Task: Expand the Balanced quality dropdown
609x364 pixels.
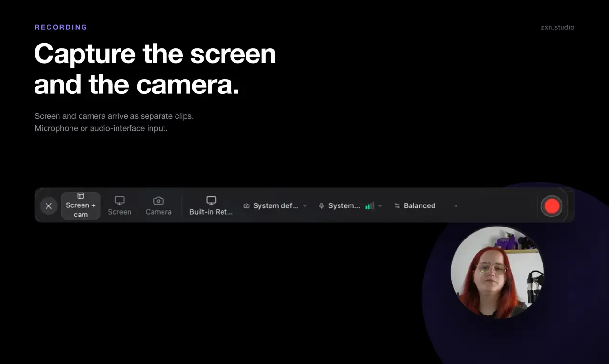Action: tap(426, 206)
